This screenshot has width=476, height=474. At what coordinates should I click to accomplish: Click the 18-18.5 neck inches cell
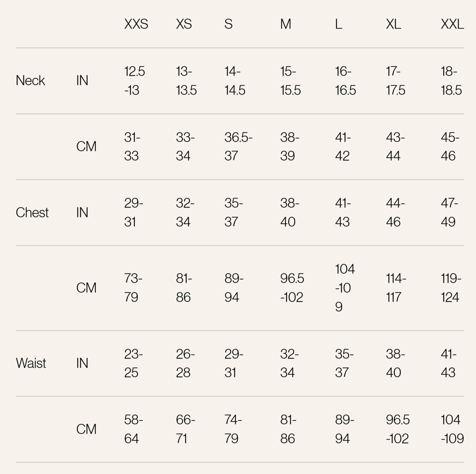(x=451, y=81)
